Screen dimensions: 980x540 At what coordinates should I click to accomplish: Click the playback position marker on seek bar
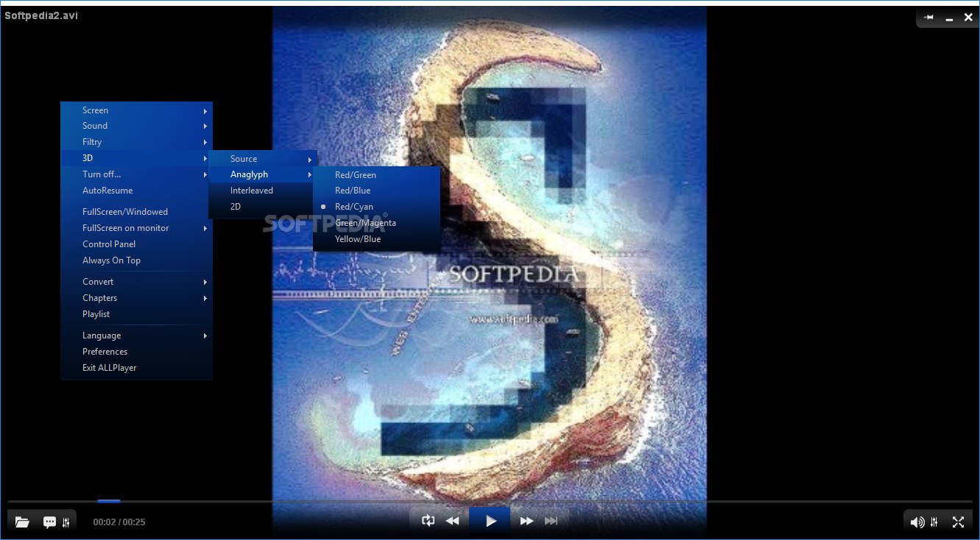[109, 502]
